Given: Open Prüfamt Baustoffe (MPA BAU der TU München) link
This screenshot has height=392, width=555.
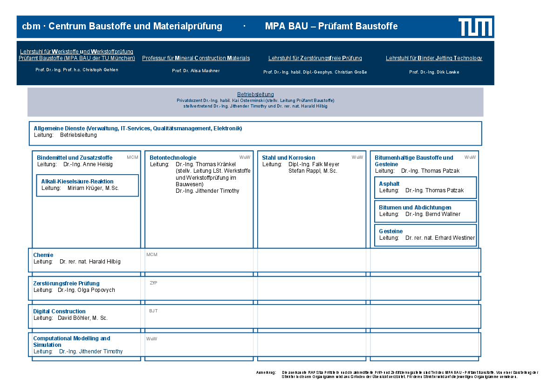Looking at the screenshot, I should pyautogui.click(x=77, y=58).
